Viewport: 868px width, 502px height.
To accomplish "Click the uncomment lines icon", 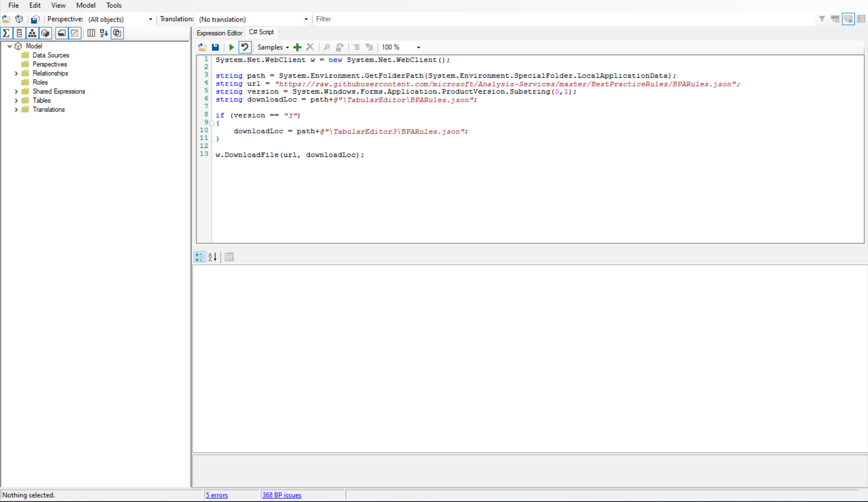I will point(369,47).
